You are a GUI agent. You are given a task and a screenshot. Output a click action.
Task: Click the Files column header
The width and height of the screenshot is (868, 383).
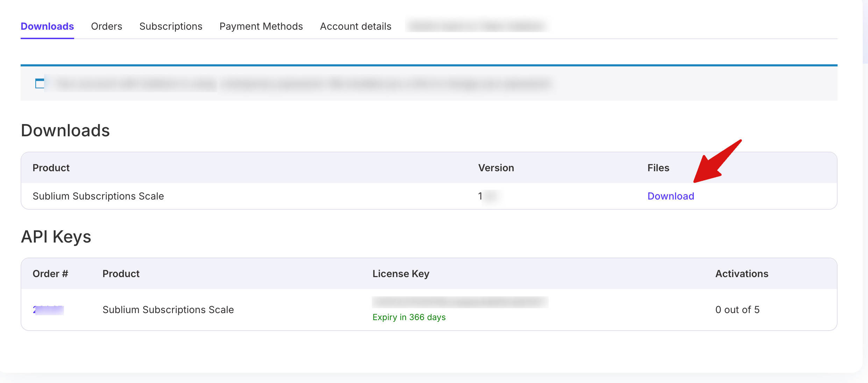658,168
